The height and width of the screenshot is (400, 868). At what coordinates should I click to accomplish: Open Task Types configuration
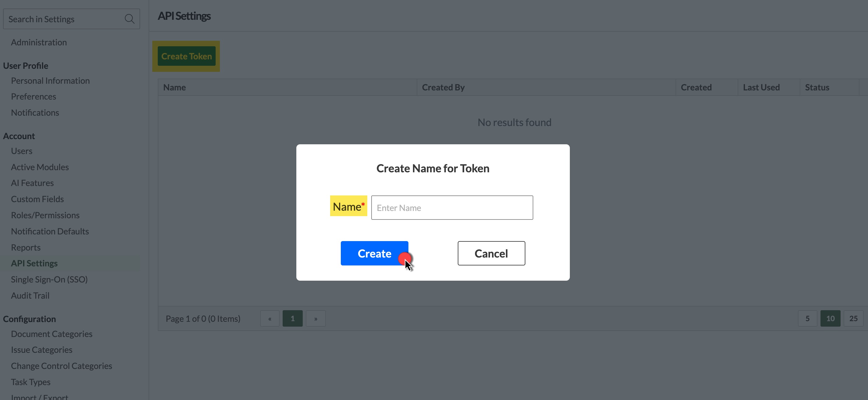tap(31, 382)
